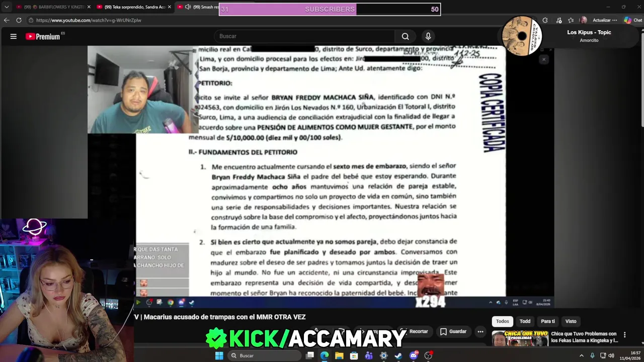Open the browser favorites star icon
Screen dimensions: 644x362
(571, 20)
